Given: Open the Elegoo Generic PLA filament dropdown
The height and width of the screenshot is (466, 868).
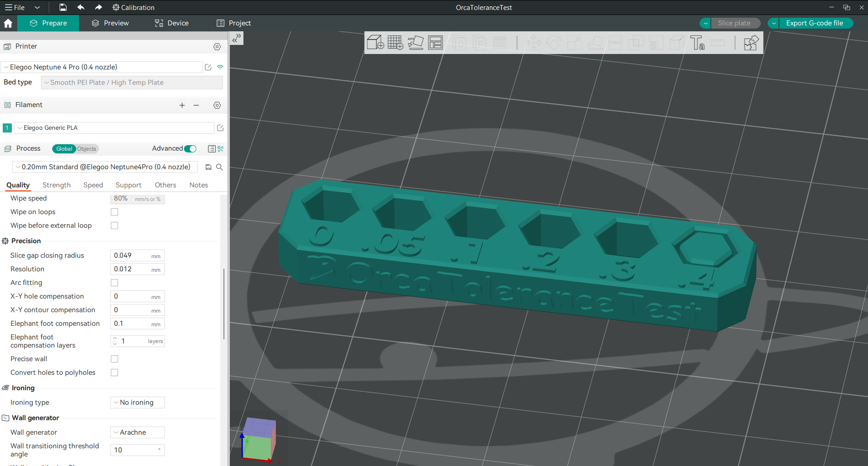Looking at the screenshot, I should click(114, 128).
